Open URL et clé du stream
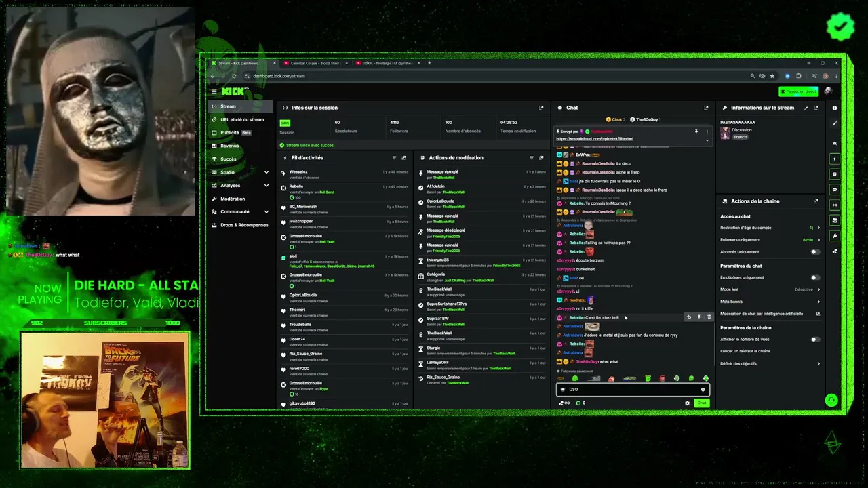The image size is (868, 488). pos(240,119)
